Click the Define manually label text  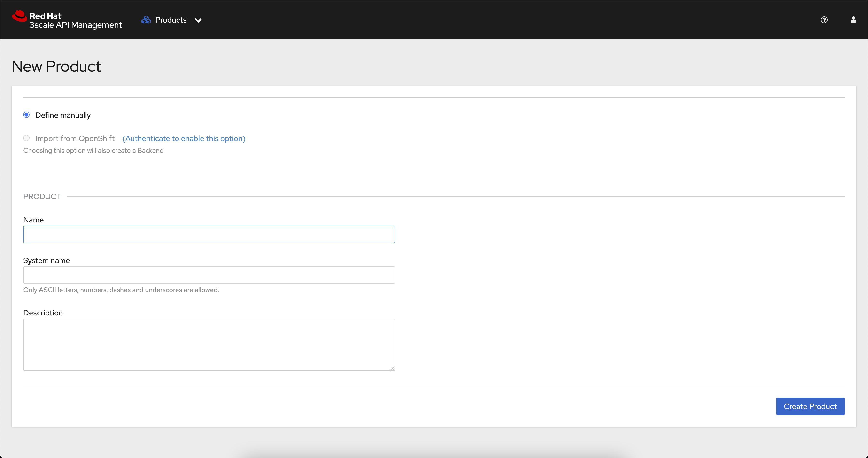pyautogui.click(x=63, y=115)
